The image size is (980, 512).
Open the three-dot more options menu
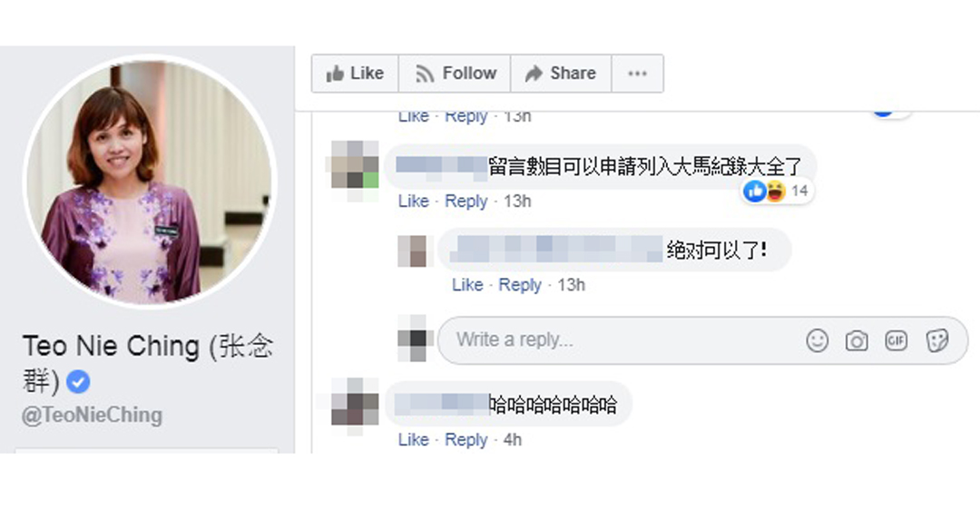pyautogui.click(x=638, y=74)
